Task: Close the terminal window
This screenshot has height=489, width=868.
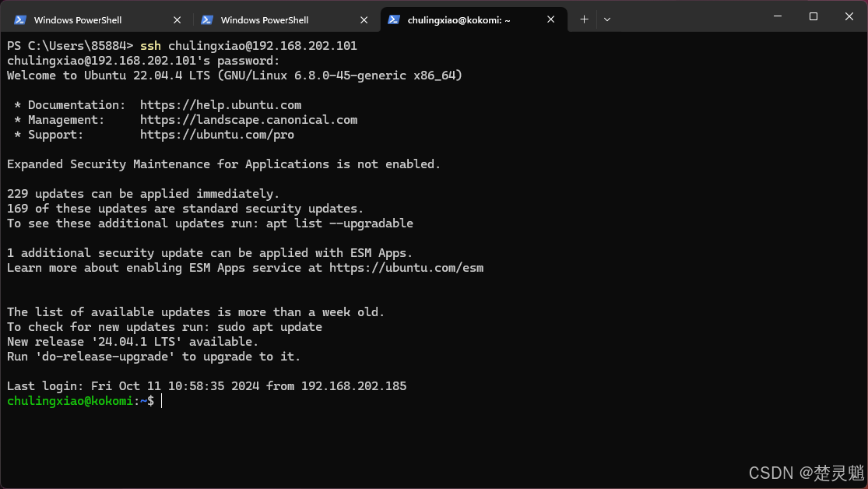Action: click(x=849, y=16)
